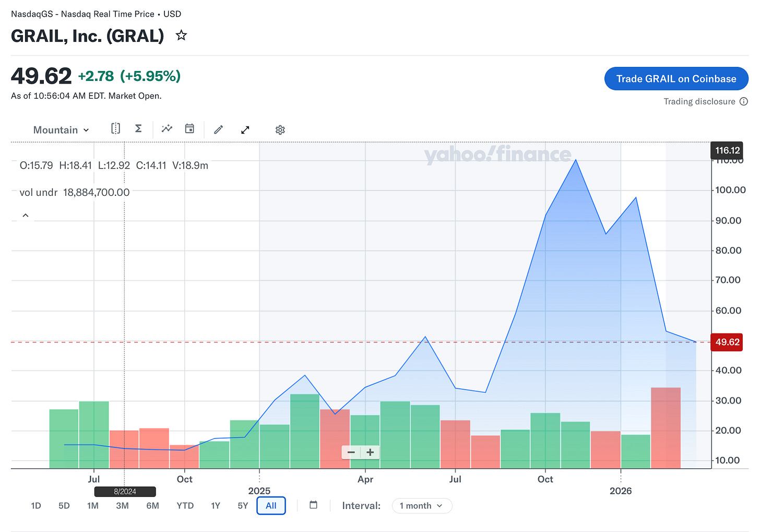760x532 pixels.
Task: Click the 100.00 price axis label
Action: pos(730,190)
